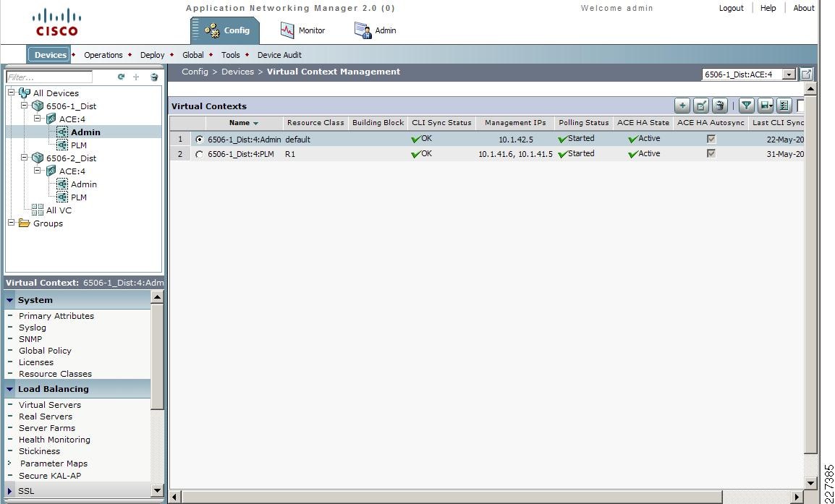
Task: Open Primary Attributes settings
Action: (56, 315)
